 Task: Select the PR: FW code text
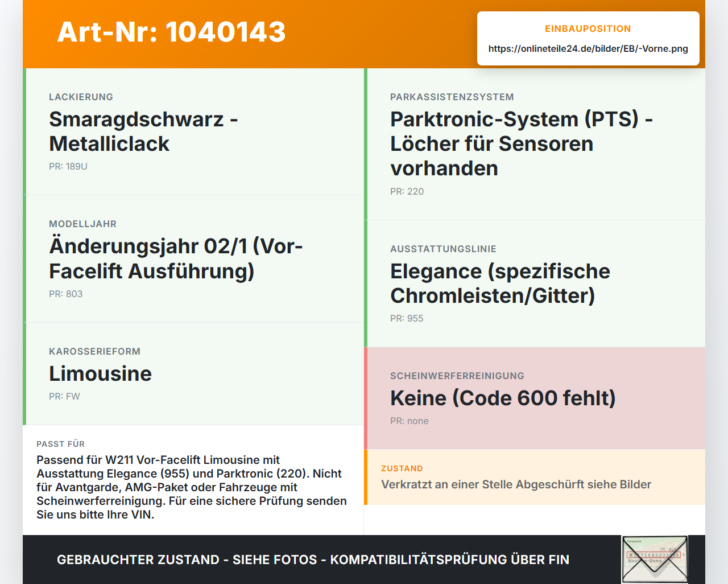pos(64,396)
